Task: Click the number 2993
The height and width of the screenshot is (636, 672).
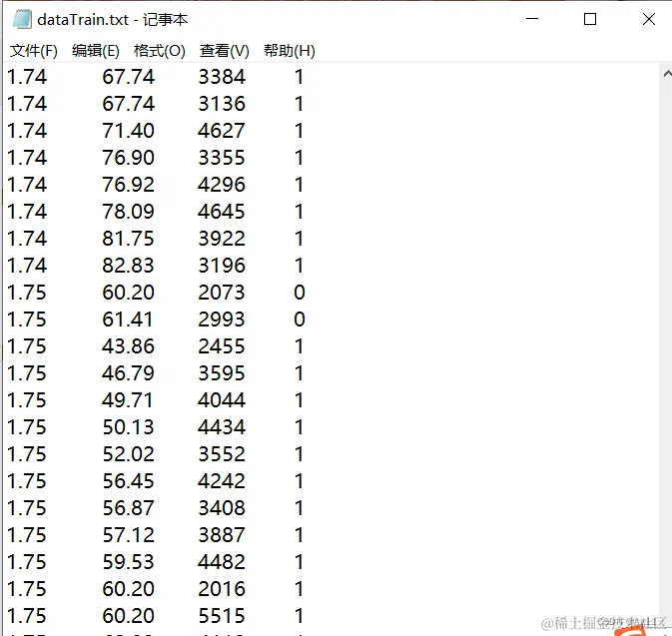Action: (x=222, y=319)
